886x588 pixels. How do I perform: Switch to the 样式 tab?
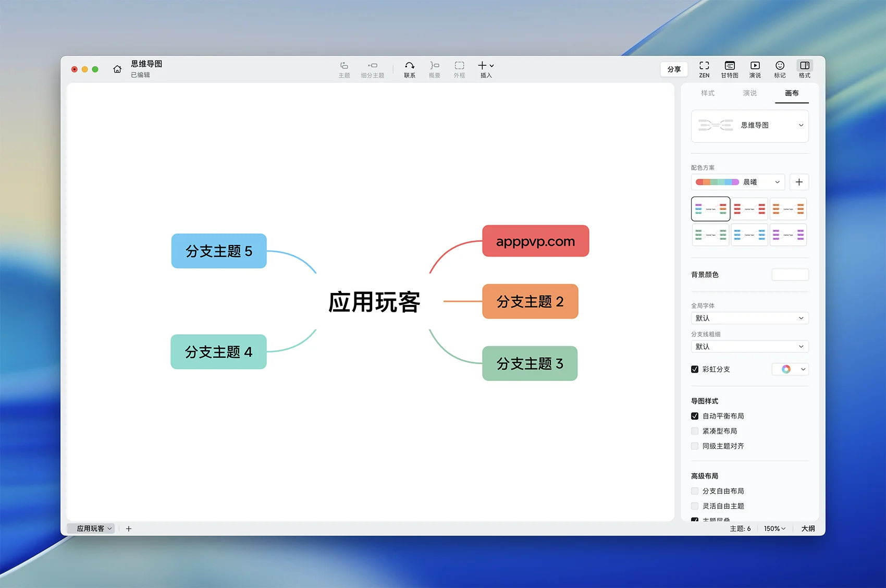coord(708,93)
